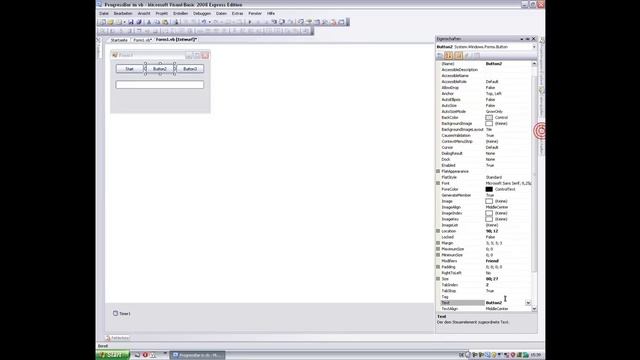Open the Projekt menu
Screen dimensions: 640x360
tap(162, 13)
